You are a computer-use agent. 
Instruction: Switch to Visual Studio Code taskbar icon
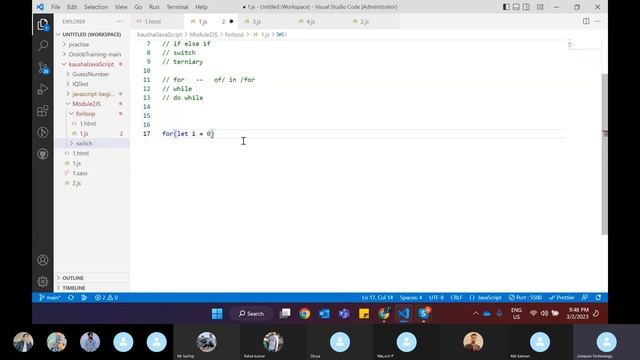pyautogui.click(x=404, y=313)
